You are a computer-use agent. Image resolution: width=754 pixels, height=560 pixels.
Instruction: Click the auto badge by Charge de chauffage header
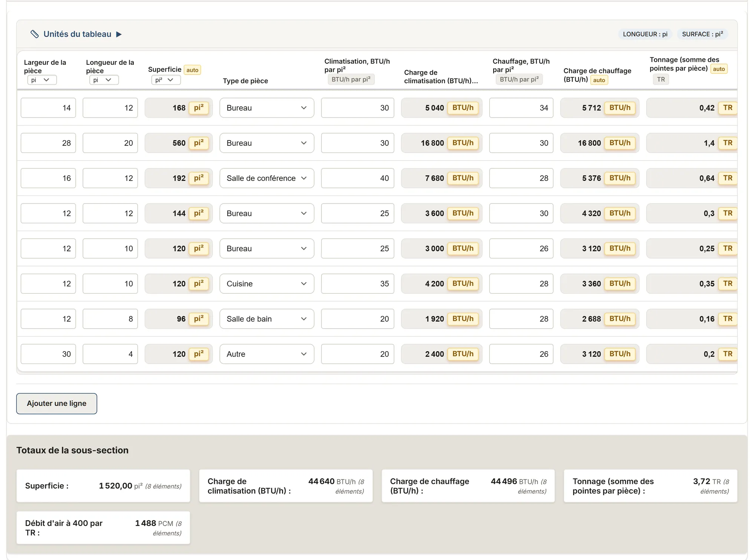[599, 80]
